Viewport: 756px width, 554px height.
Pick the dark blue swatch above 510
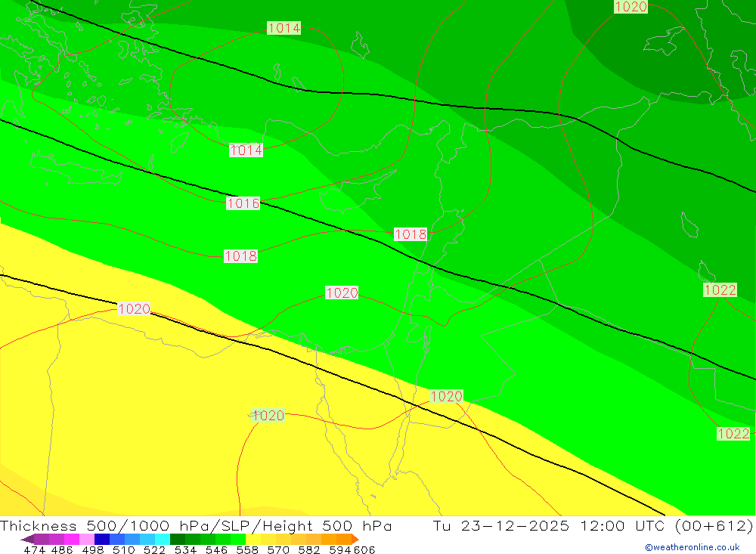coord(102,540)
